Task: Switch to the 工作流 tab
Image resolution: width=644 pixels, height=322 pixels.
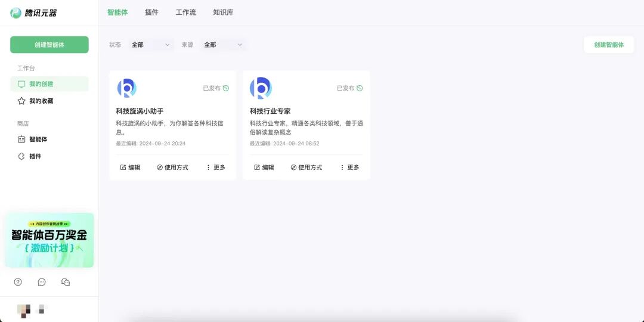Action: (185, 13)
